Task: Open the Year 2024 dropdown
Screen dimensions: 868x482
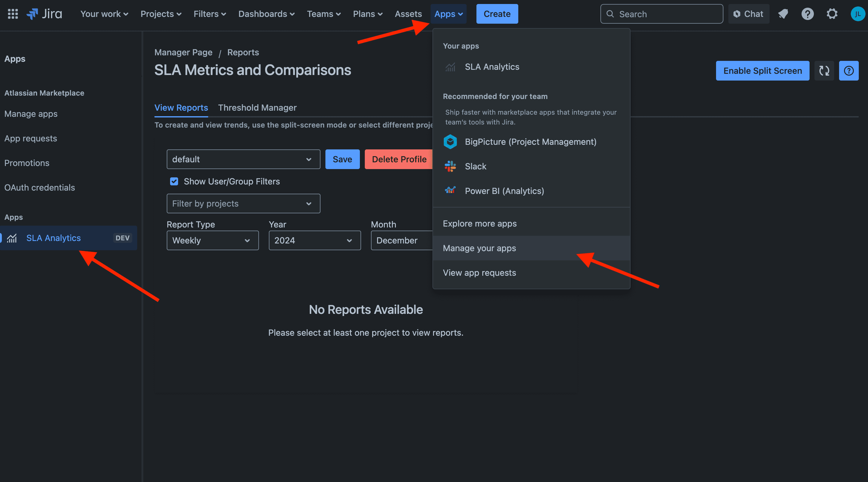Action: (315, 240)
